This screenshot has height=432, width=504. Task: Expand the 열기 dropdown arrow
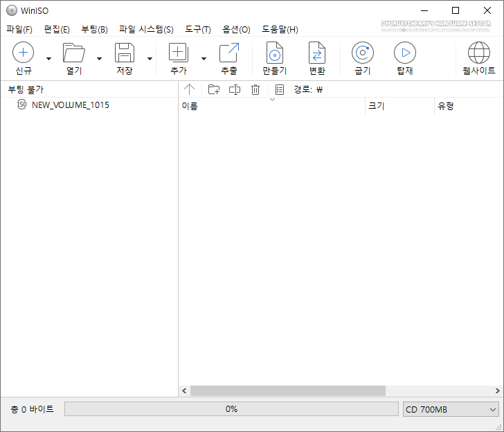(x=99, y=58)
